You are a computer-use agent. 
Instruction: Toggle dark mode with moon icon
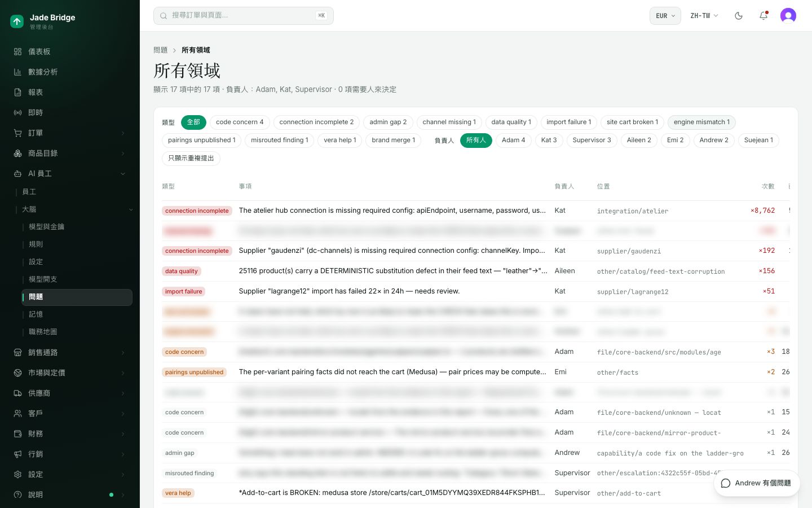coord(739,16)
